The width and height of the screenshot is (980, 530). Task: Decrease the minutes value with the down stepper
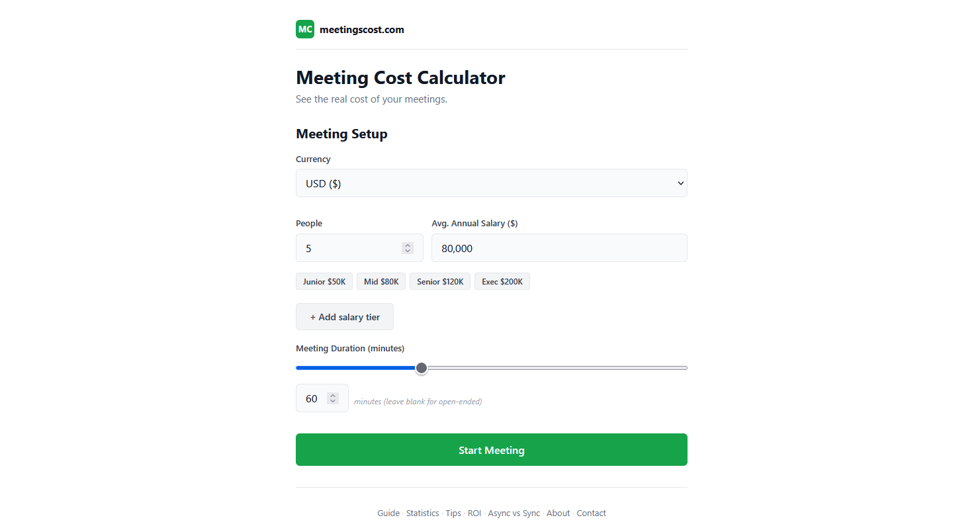333,402
